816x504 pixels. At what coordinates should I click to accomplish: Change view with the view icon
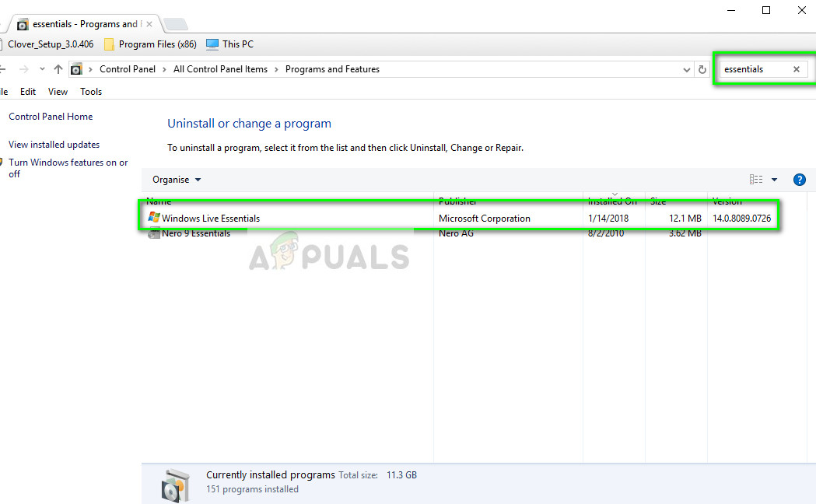tap(756, 180)
